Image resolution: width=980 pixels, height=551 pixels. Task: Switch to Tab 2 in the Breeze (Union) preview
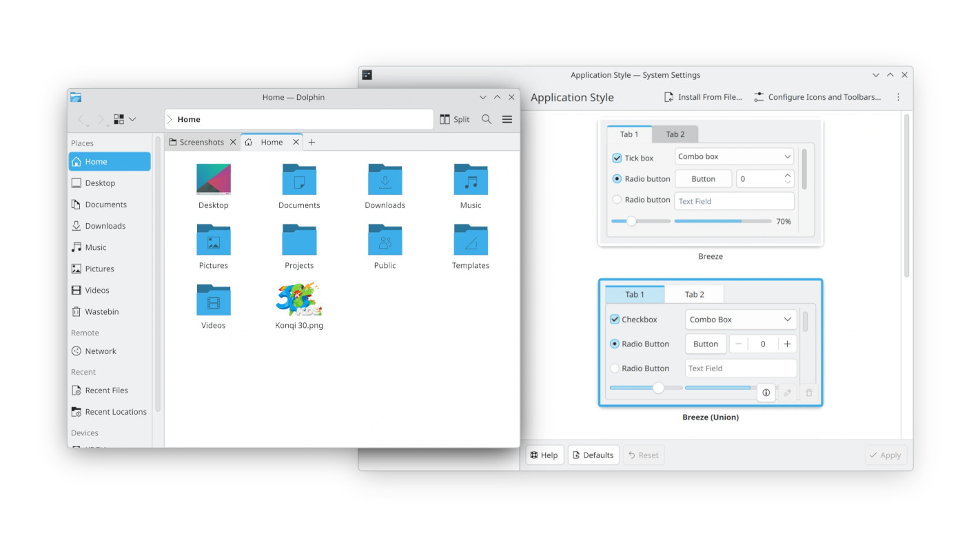(x=695, y=295)
